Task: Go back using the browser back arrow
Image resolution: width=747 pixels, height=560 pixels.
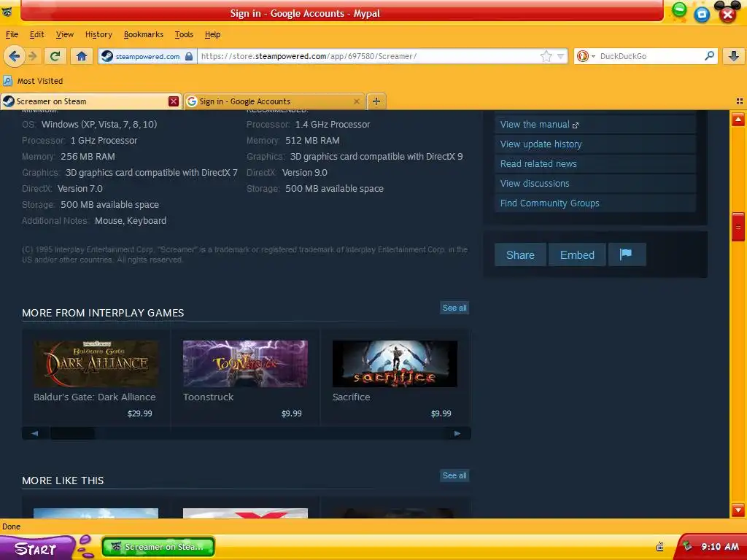Action: [14, 56]
